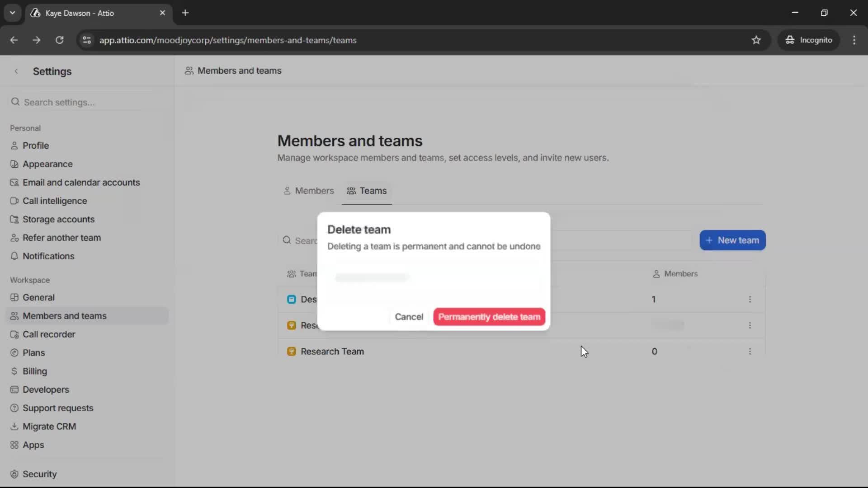This screenshot has width=868, height=488.
Task: Open the browser tab search dropdown
Action: click(x=12, y=13)
